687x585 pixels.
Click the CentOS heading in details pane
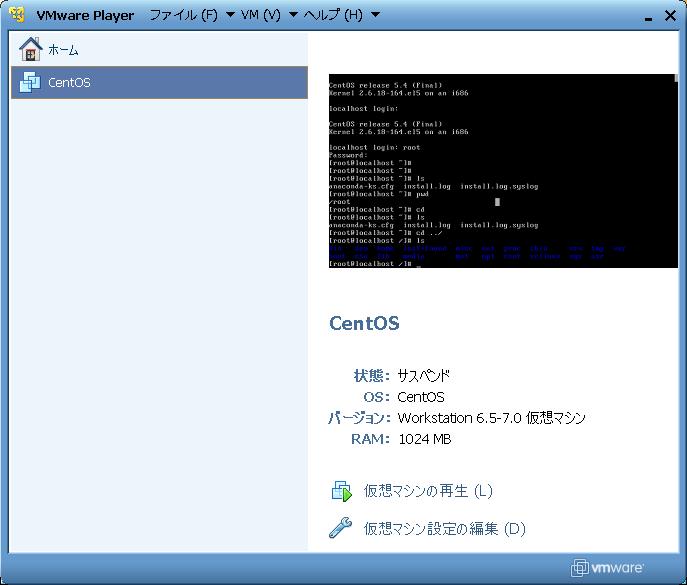click(x=364, y=323)
